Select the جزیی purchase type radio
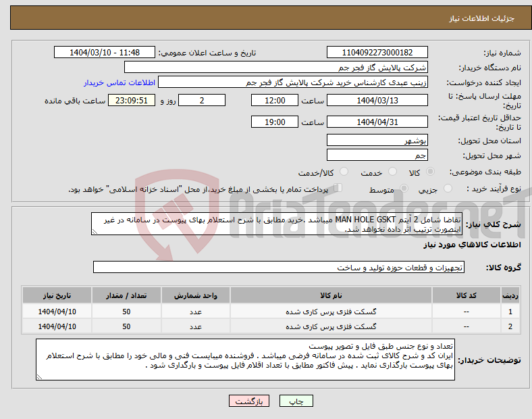 [x=448, y=188]
